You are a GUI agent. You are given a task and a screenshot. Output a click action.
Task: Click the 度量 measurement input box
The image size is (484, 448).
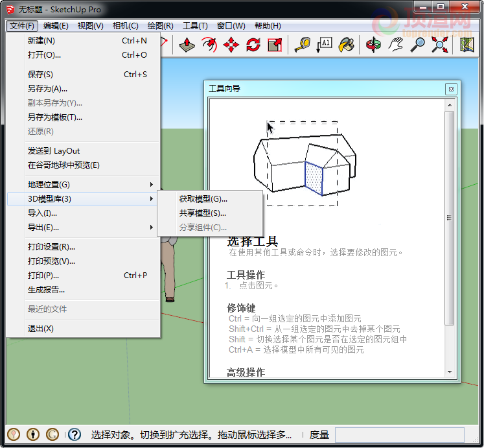coord(400,435)
